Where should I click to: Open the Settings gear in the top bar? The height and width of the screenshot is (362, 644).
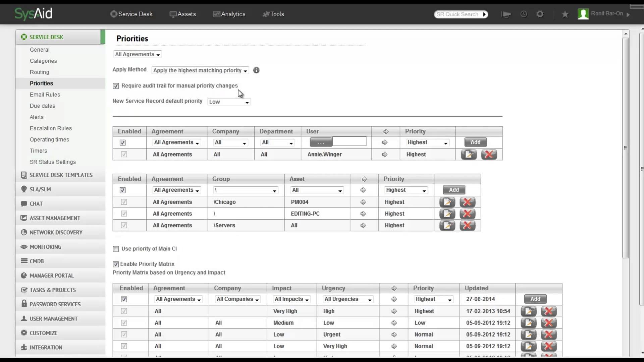[540, 14]
